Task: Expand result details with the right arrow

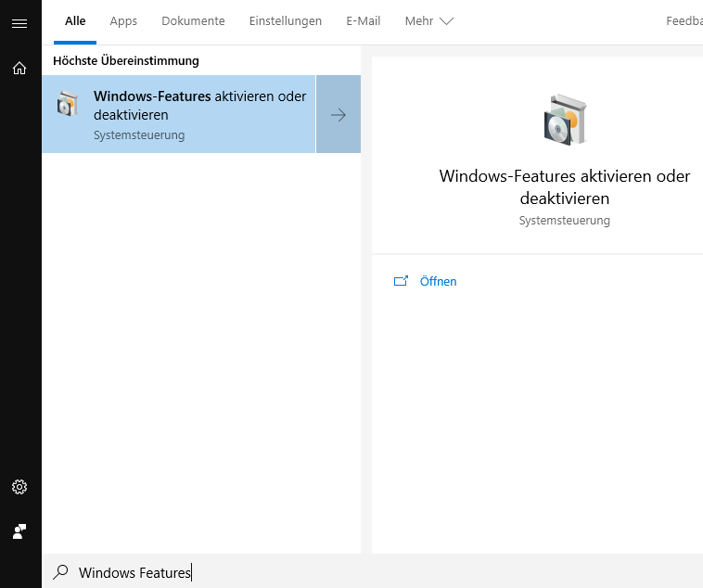Action: 339,115
